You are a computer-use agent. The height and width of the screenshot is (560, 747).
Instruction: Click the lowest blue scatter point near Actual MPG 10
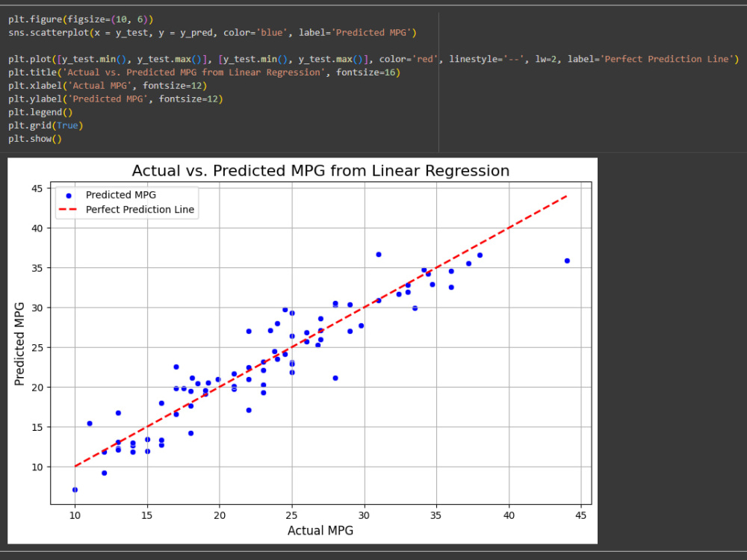click(x=75, y=490)
